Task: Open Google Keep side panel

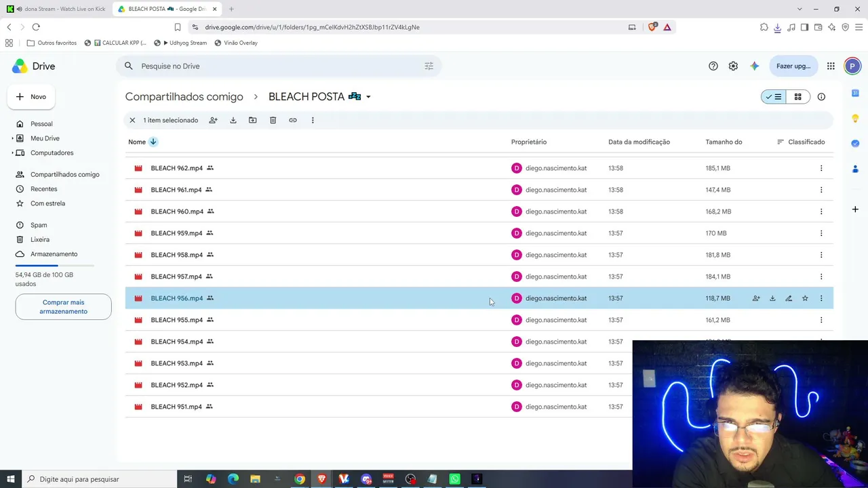Action: tap(855, 118)
